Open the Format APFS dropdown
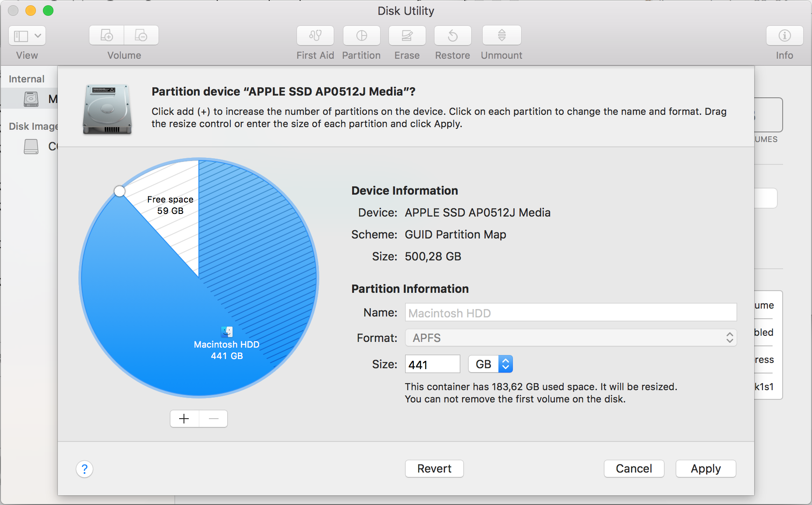The image size is (812, 505). click(x=571, y=338)
